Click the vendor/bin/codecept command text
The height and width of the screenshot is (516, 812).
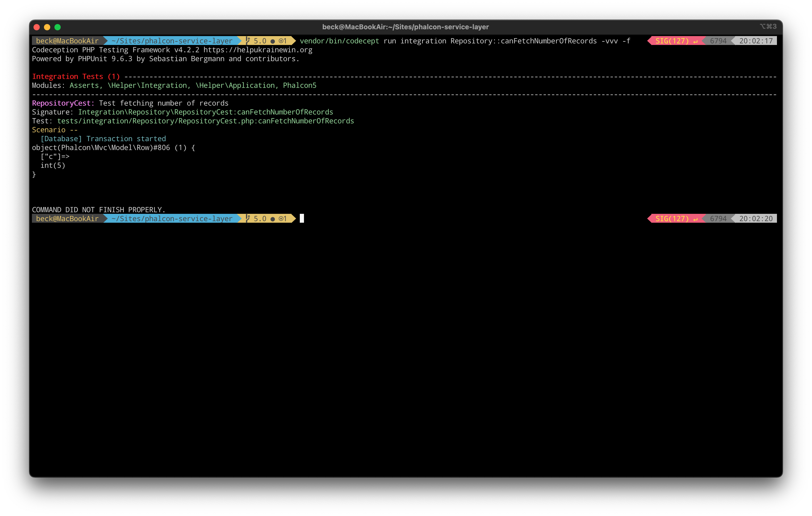pos(339,41)
